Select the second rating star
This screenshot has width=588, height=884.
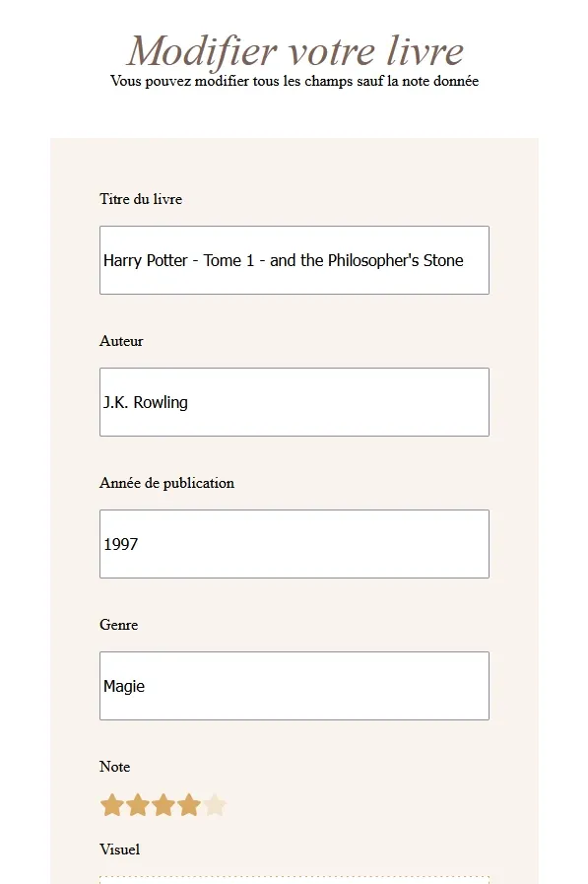tap(138, 804)
